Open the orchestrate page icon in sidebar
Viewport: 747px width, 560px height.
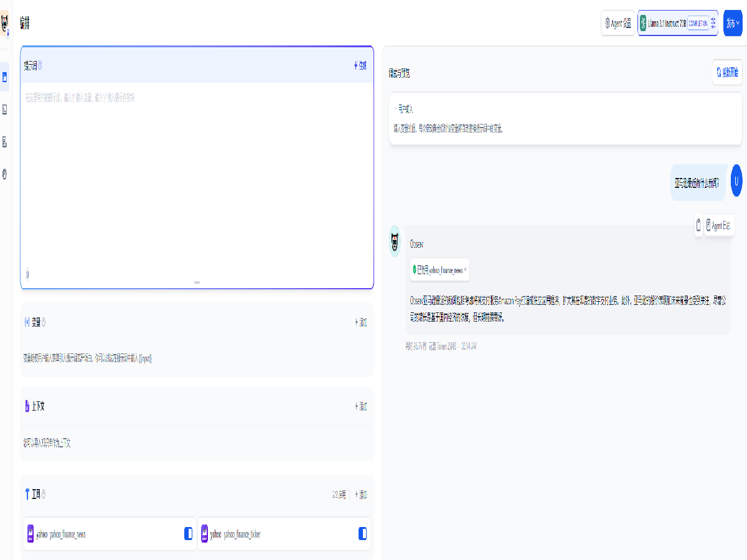(5, 77)
